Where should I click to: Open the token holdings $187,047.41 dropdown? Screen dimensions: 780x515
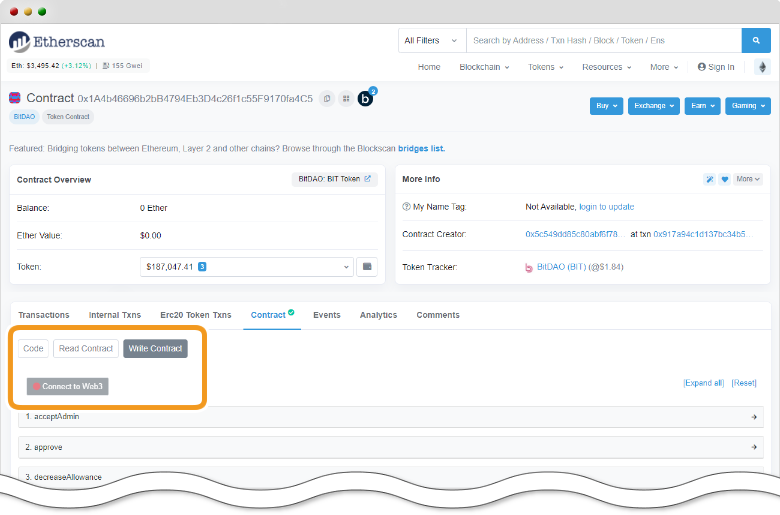(x=247, y=267)
